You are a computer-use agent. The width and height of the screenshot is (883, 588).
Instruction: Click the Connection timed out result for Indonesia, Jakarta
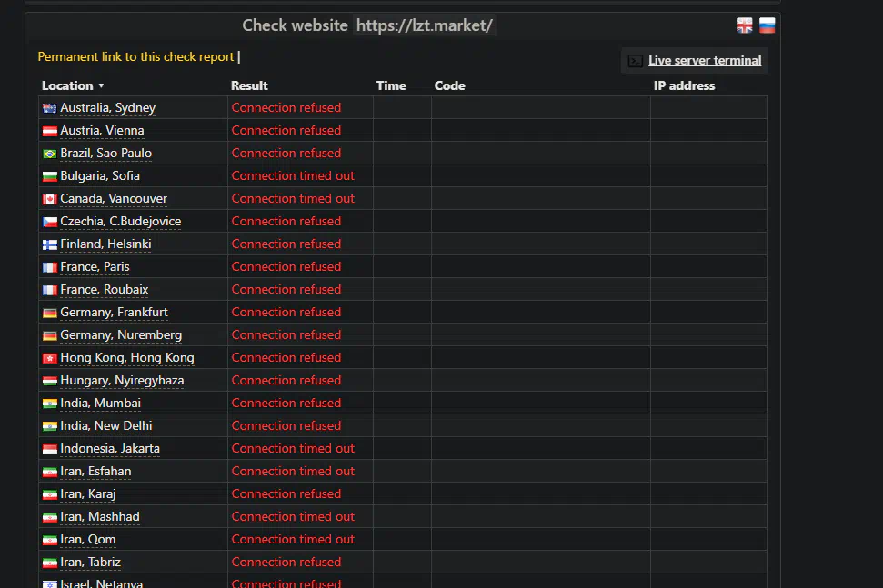click(x=293, y=448)
